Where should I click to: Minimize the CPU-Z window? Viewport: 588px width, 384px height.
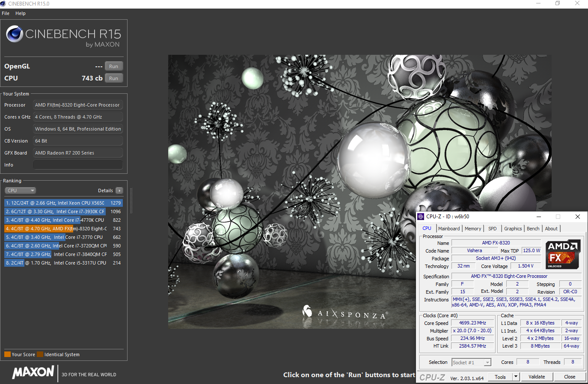click(539, 217)
